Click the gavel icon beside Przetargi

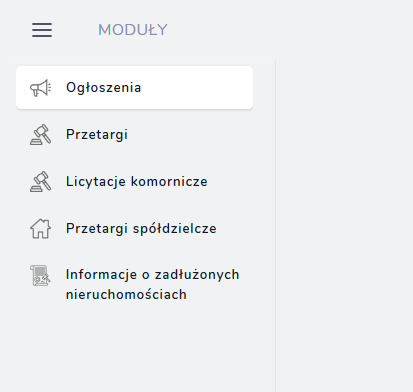point(41,135)
